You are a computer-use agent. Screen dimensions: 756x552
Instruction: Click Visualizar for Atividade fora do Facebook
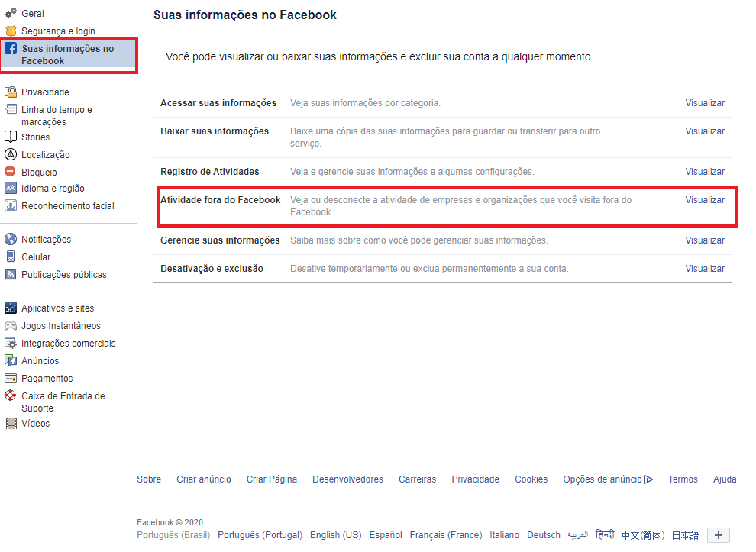coord(705,199)
